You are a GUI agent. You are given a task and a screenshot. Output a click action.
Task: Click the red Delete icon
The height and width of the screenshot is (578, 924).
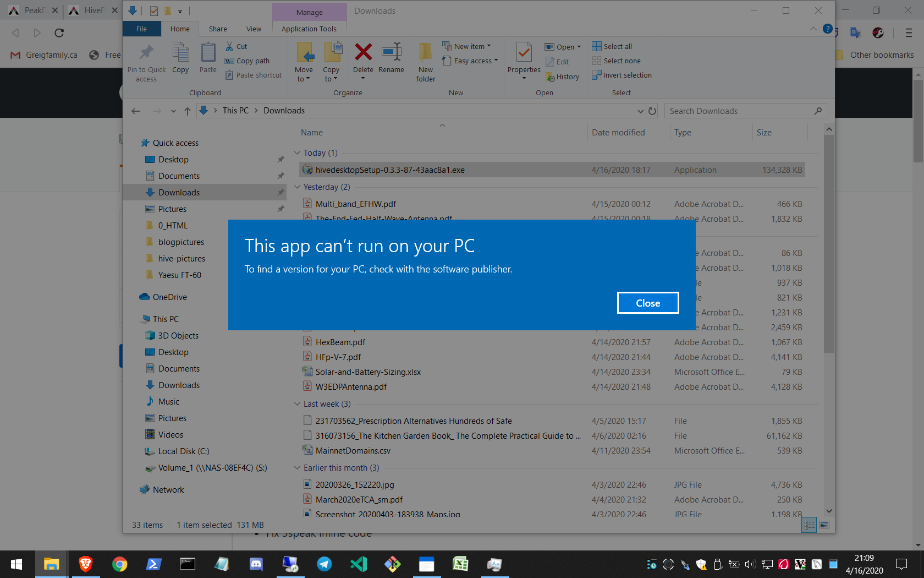[363, 52]
